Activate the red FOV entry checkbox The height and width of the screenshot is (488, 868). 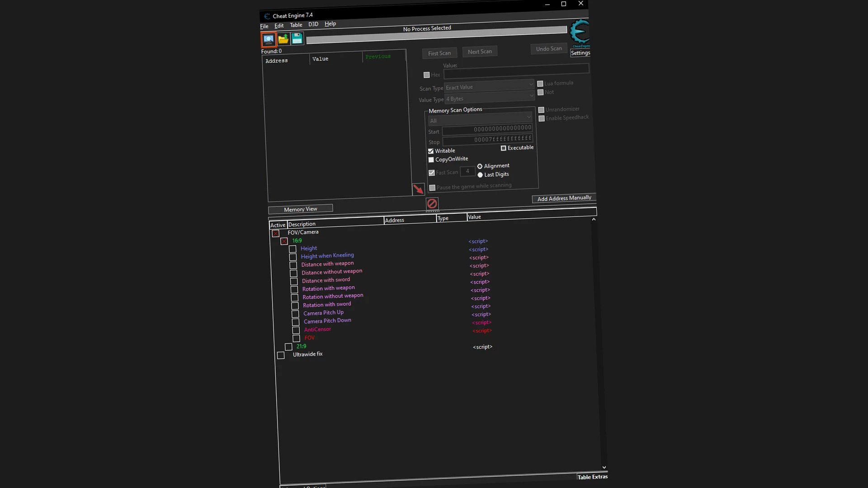[x=296, y=338]
